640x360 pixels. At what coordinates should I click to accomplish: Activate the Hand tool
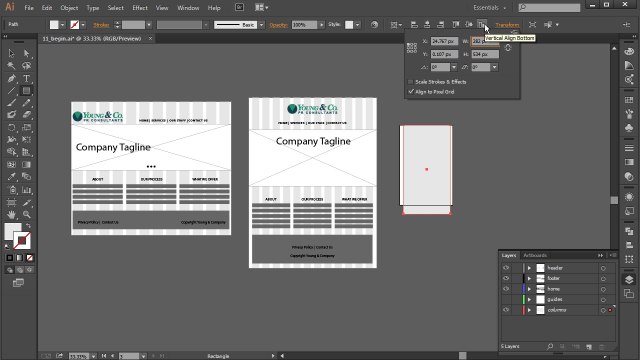click(x=11, y=214)
